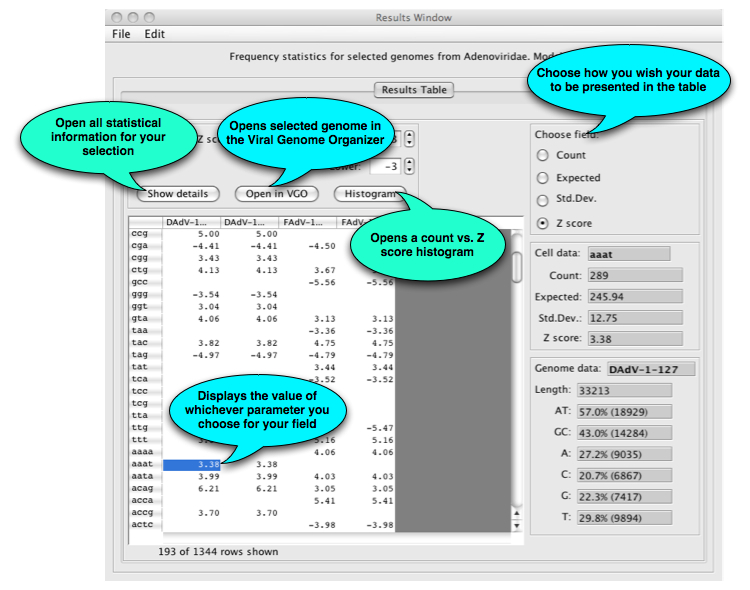The height and width of the screenshot is (590, 750).
Task: Click the Open in VGO button
Action: 276,194
